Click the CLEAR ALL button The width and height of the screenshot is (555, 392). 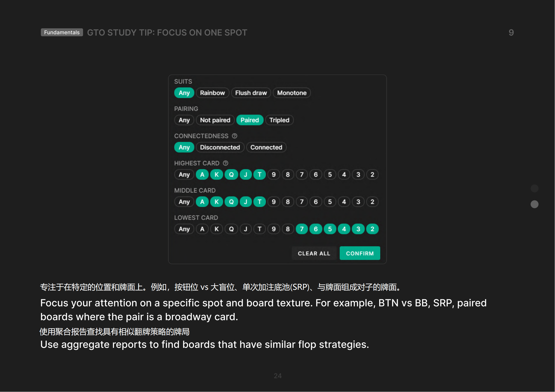coord(314,253)
